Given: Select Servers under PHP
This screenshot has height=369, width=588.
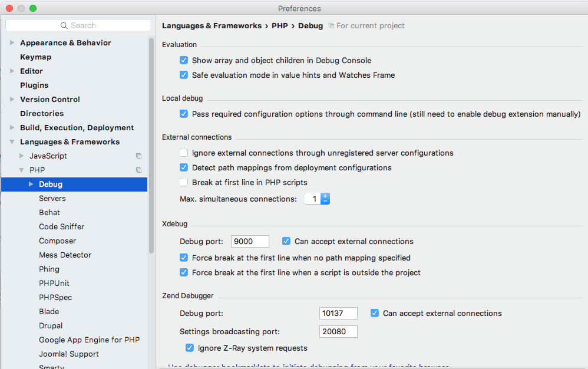Looking at the screenshot, I should pos(52,199).
